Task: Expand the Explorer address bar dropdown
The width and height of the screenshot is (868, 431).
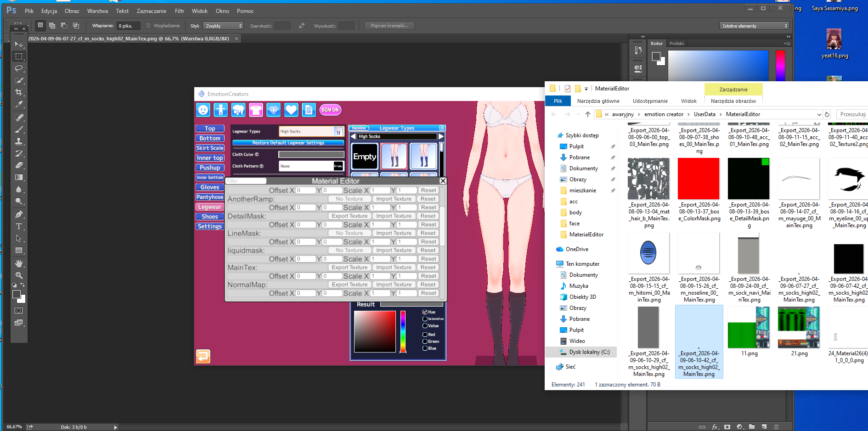Action: point(818,114)
